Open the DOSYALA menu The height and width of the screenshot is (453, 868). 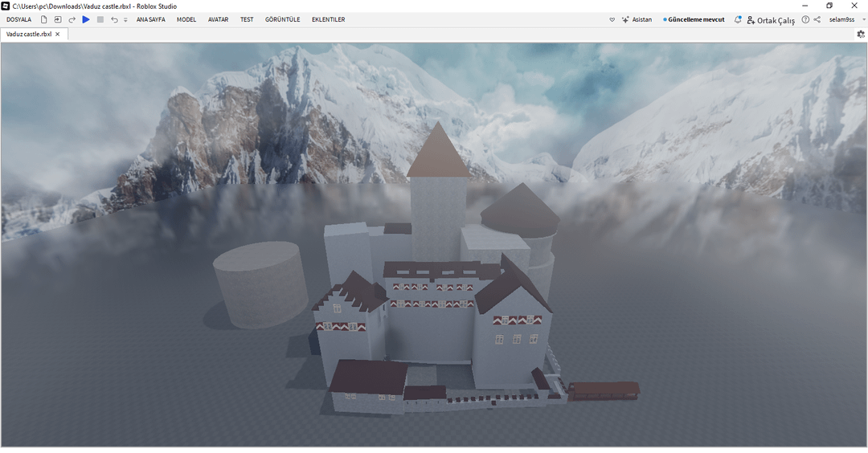[18, 19]
